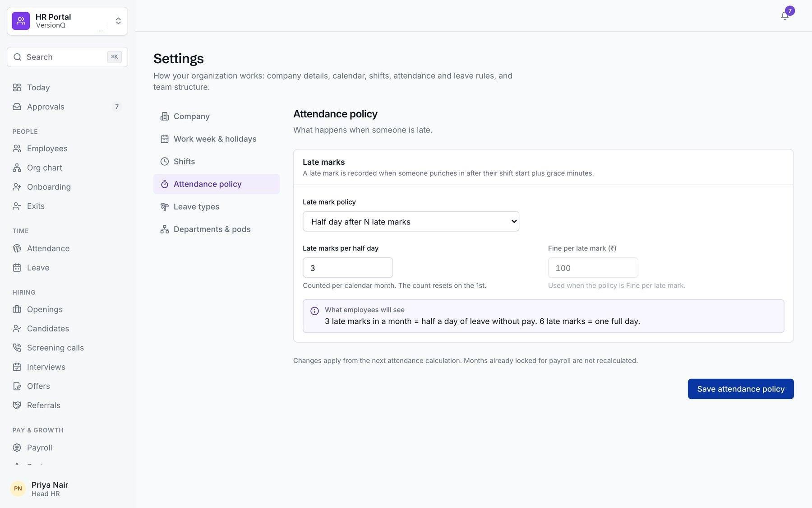Open Leave under Time
The image size is (812, 508).
[67, 268]
